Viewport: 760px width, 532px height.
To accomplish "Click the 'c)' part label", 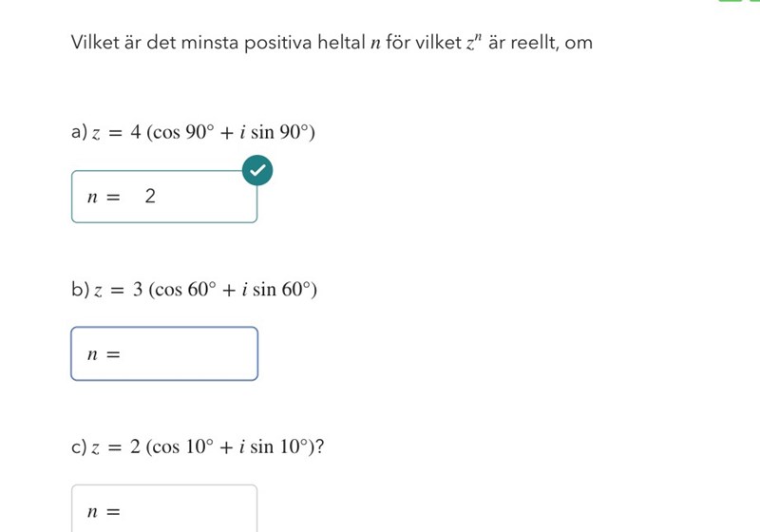I will click(x=79, y=446).
